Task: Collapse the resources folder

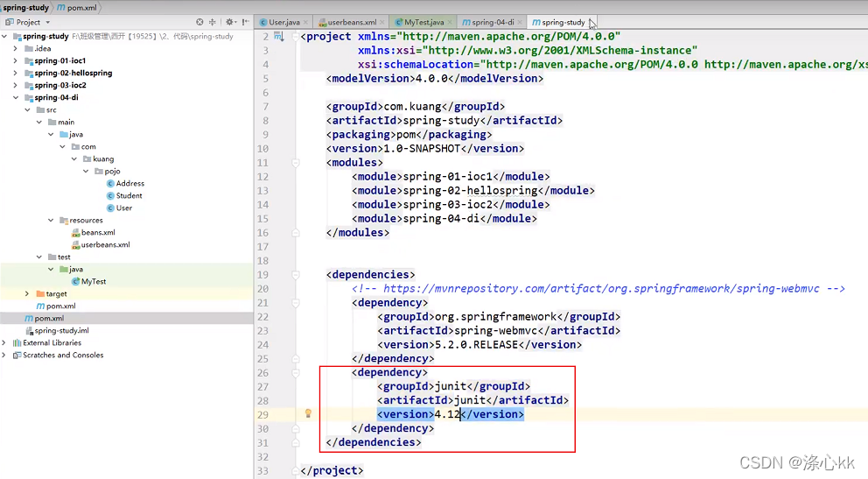Action: 51,221
